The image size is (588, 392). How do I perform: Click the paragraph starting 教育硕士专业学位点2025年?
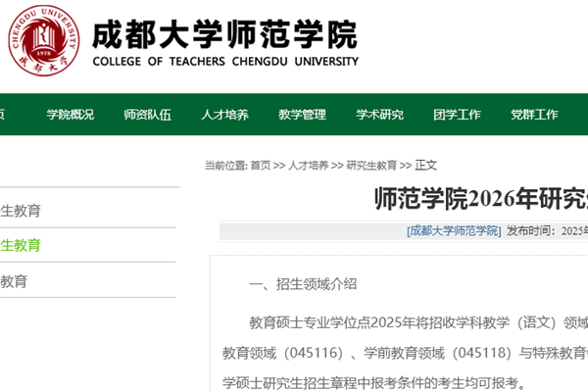pyautogui.click(x=418, y=322)
